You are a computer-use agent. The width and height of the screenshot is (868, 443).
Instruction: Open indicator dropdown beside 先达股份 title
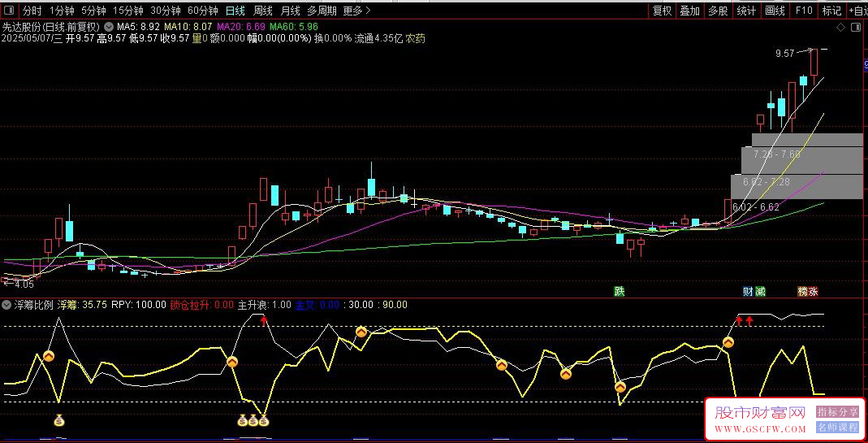(107, 27)
